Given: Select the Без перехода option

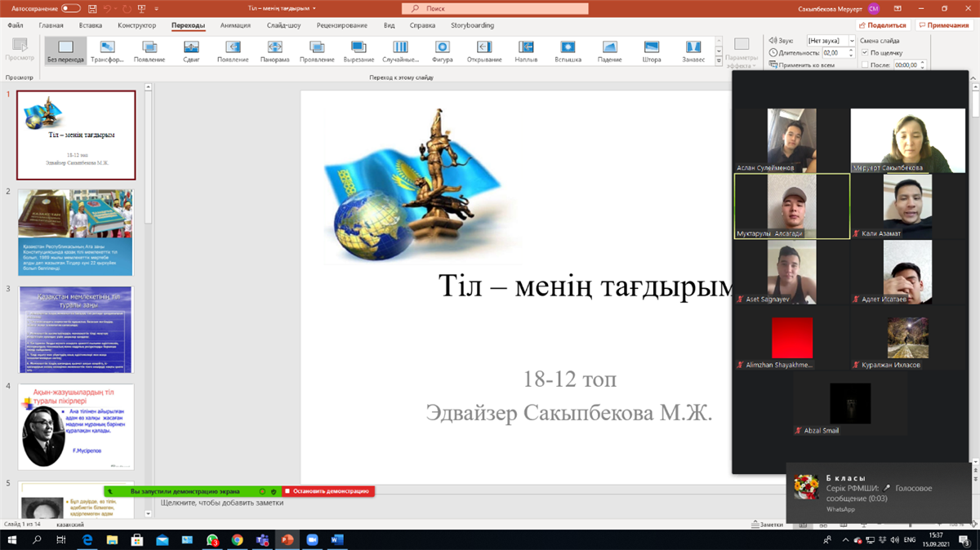Looking at the screenshot, I should tap(65, 51).
